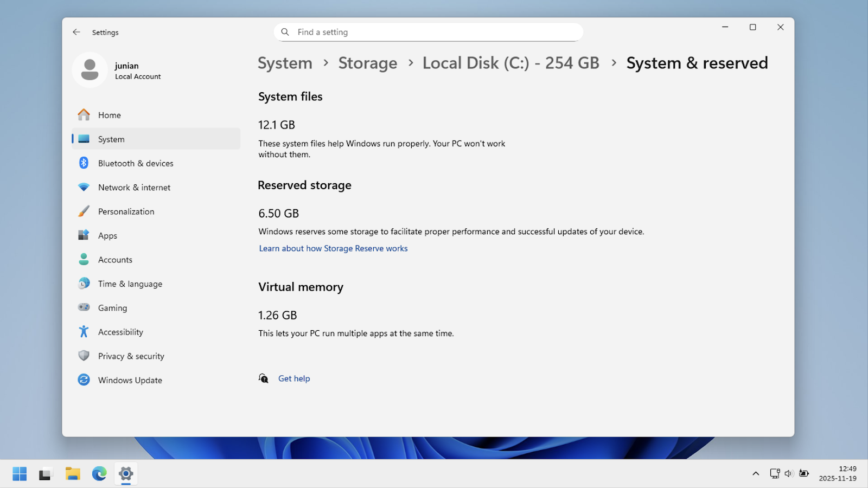Image resolution: width=868 pixels, height=488 pixels.
Task: Click the volume speaker tray icon
Action: (789, 474)
